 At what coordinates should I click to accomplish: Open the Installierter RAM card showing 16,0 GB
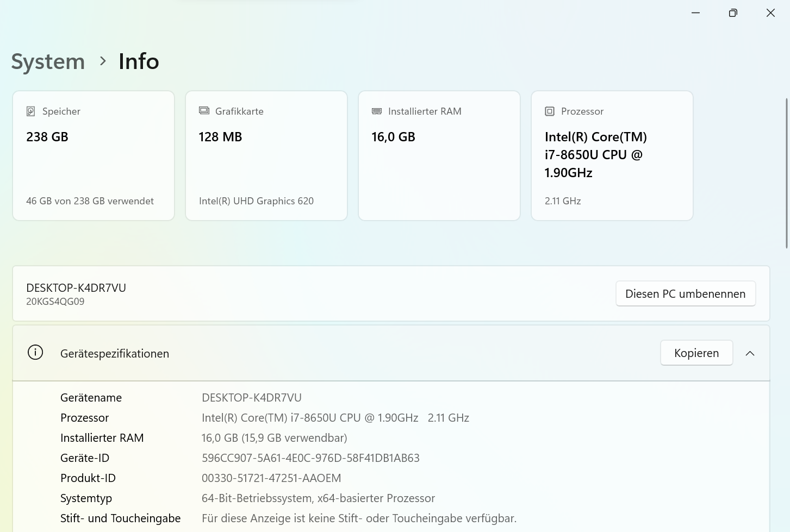(x=439, y=155)
